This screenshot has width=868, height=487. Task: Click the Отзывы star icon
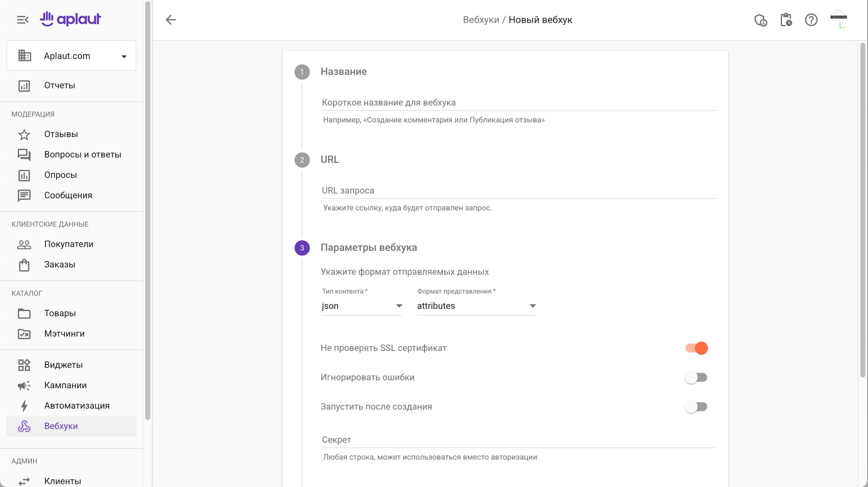24,135
